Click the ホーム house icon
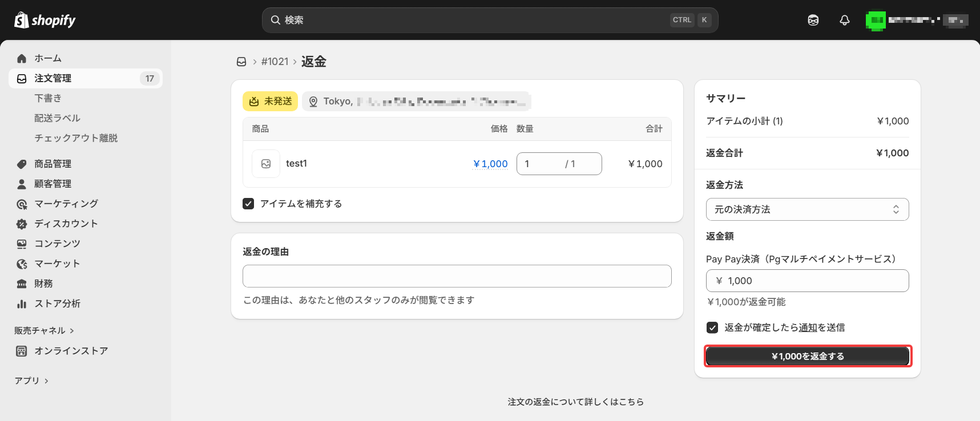The width and height of the screenshot is (980, 421). (x=22, y=58)
